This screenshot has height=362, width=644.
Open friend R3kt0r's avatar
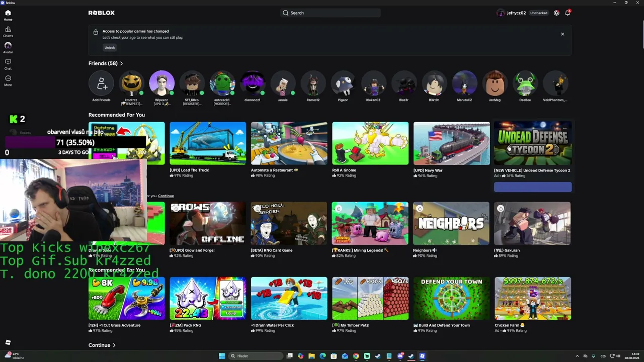[434, 84]
